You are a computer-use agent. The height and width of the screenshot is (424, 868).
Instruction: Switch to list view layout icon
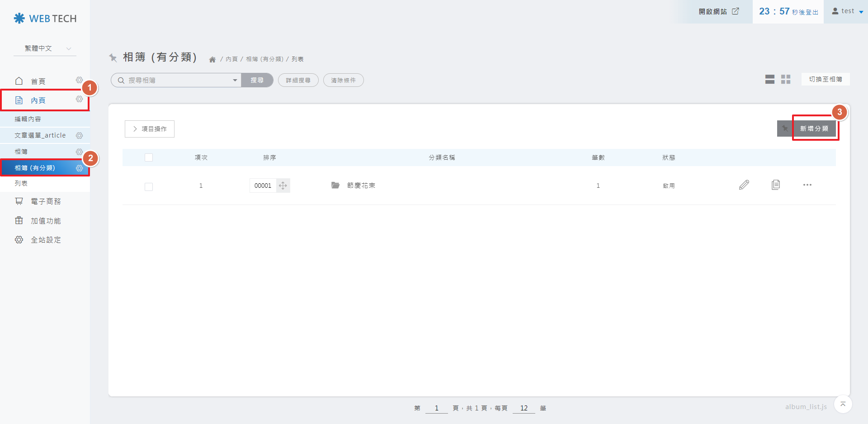pos(769,80)
